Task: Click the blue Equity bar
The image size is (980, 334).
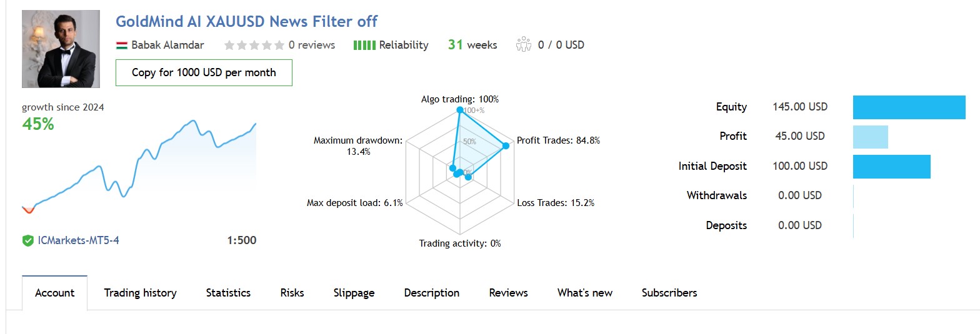Action: 909,107
